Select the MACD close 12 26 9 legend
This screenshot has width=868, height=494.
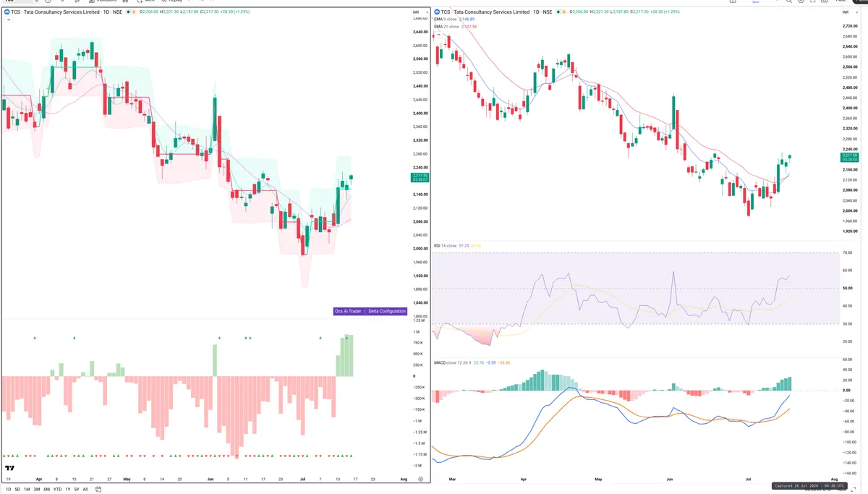[452, 362]
